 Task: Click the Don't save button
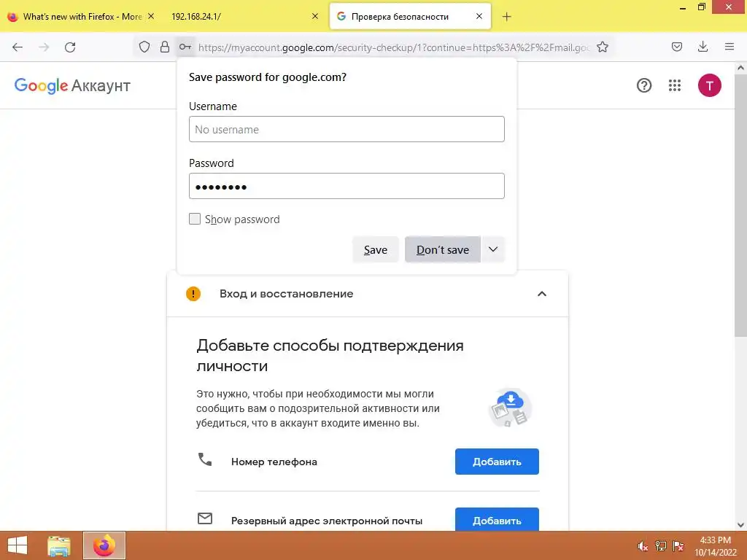pos(443,249)
